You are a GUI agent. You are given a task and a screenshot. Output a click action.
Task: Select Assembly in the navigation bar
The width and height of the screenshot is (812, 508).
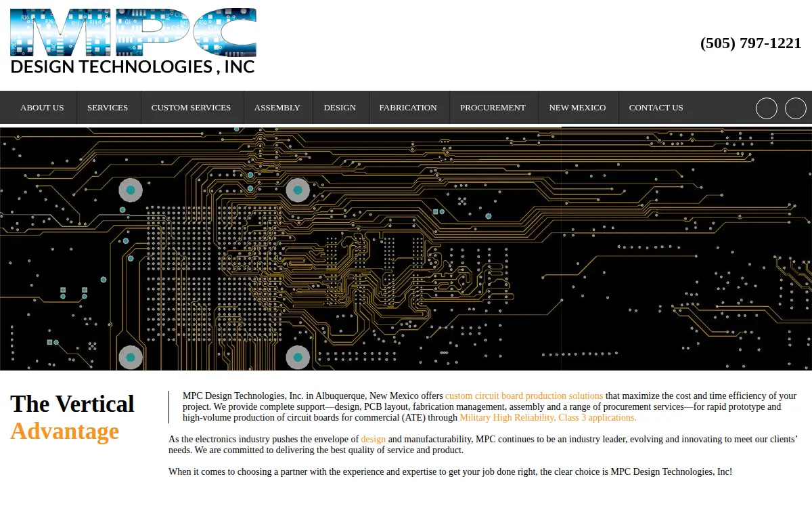pyautogui.click(x=277, y=108)
